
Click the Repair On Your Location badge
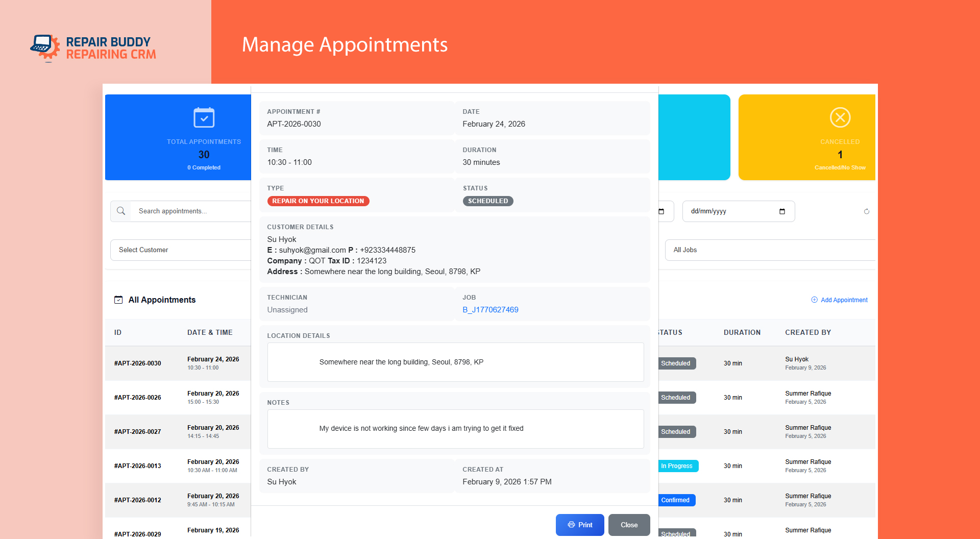point(318,201)
